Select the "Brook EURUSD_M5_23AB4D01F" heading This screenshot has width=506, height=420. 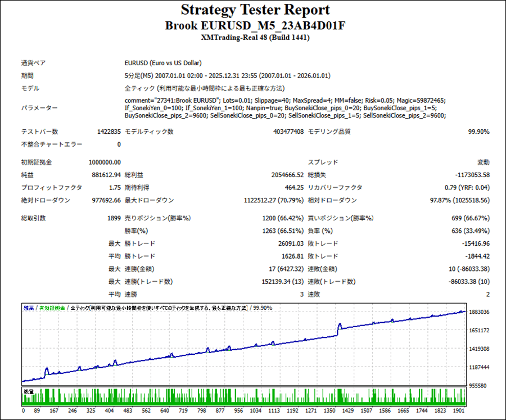click(x=255, y=25)
